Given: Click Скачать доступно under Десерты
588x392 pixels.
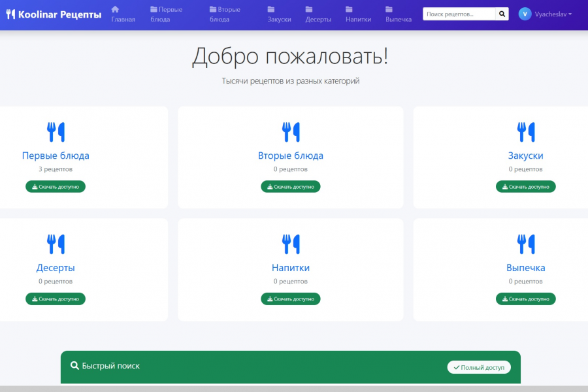Looking at the screenshot, I should 56,299.
